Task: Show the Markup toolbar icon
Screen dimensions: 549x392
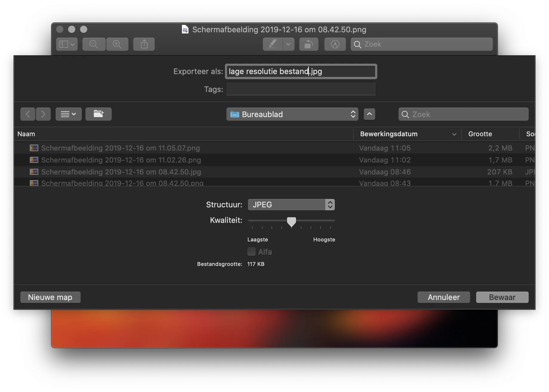Action: (335, 44)
